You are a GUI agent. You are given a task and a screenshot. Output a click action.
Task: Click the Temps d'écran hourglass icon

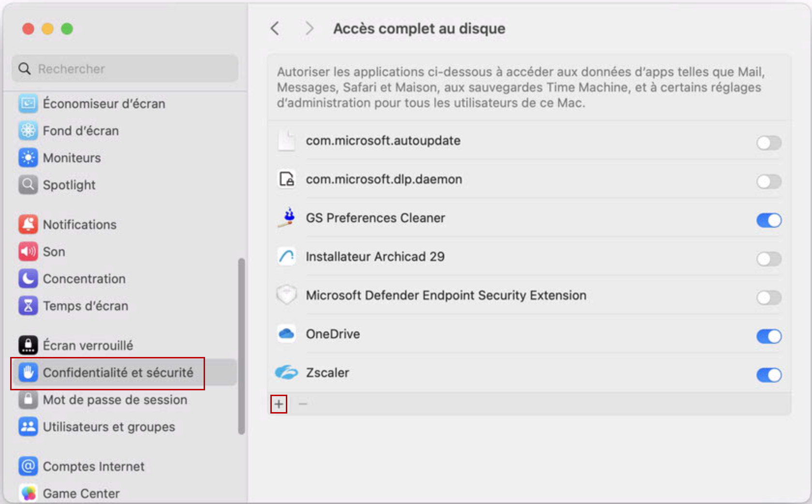(29, 305)
